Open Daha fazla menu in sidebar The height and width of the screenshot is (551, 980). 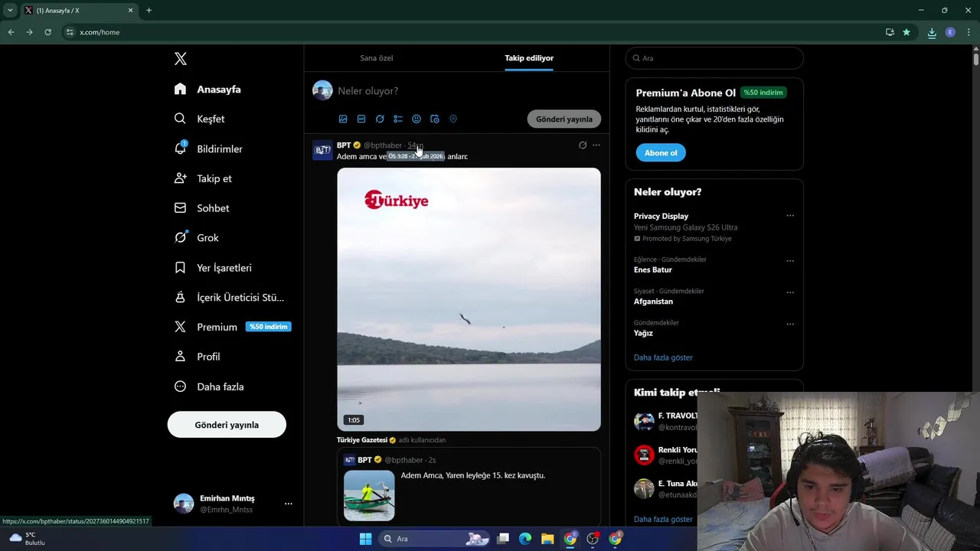[209, 386]
